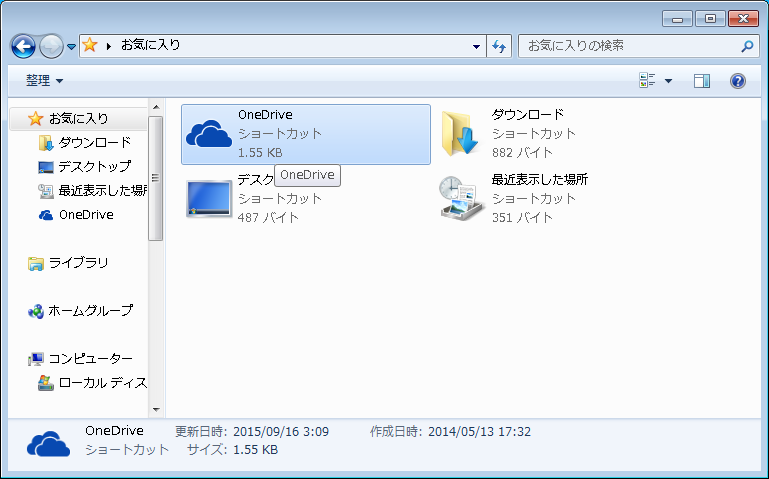The width and height of the screenshot is (769, 479).
Task: Change view with the view mode icon
Action: 647,80
